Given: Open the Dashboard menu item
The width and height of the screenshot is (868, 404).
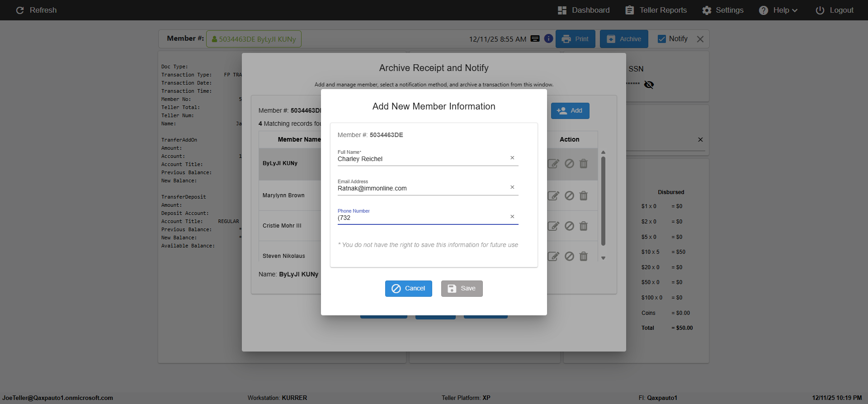Looking at the screenshot, I should pyautogui.click(x=584, y=10).
